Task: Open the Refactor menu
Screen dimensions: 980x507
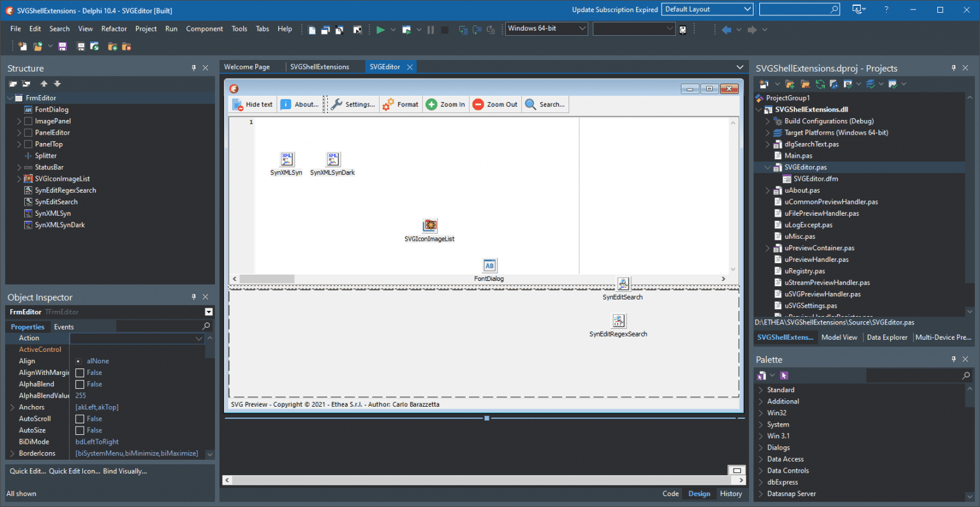Action: point(114,29)
